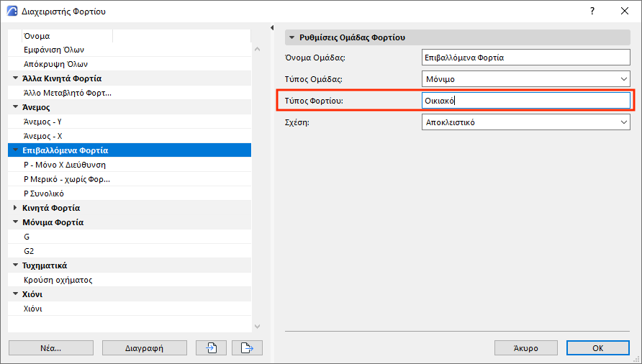Confirm with the OK button
The height and width of the screenshot is (364, 642).
[597, 348]
